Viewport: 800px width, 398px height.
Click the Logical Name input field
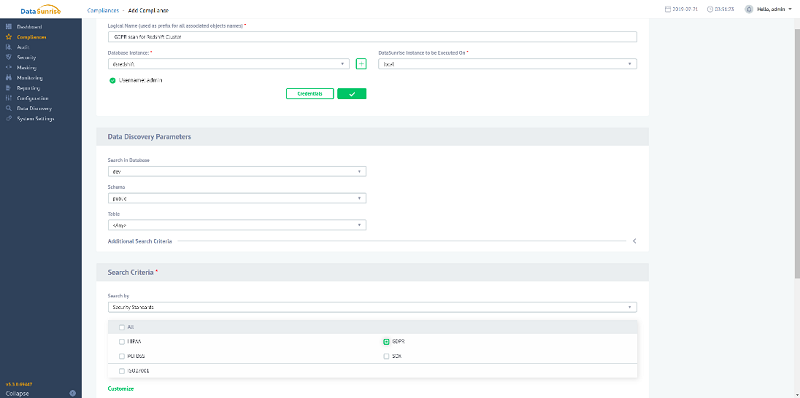coord(372,37)
